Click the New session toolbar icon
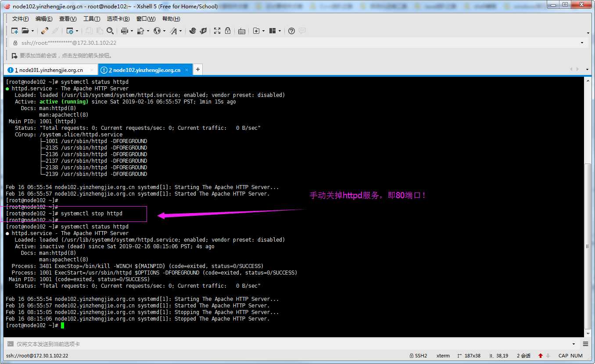 [x=14, y=31]
